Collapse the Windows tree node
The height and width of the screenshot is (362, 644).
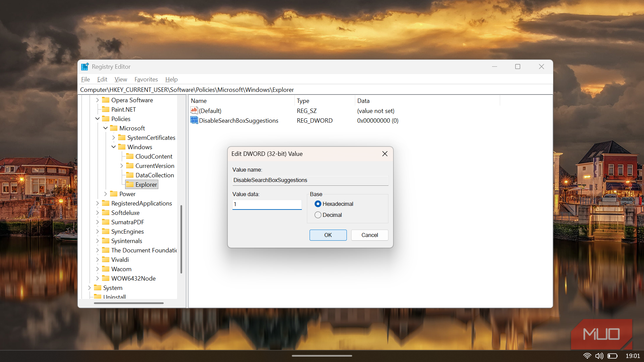point(113,147)
